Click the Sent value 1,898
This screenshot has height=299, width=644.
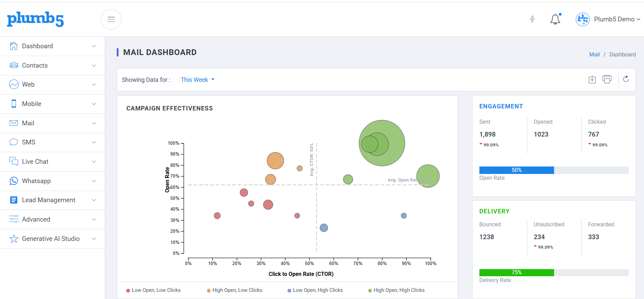[x=487, y=135]
